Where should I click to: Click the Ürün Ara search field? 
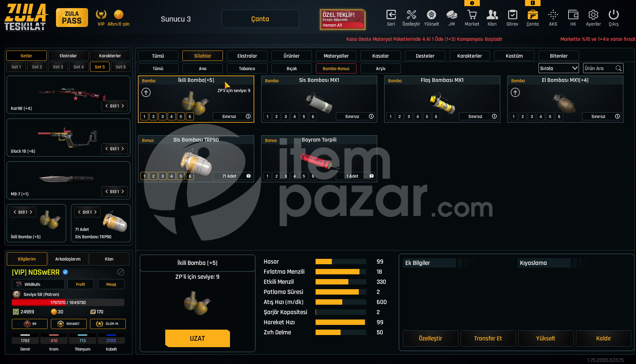pyautogui.click(x=603, y=68)
